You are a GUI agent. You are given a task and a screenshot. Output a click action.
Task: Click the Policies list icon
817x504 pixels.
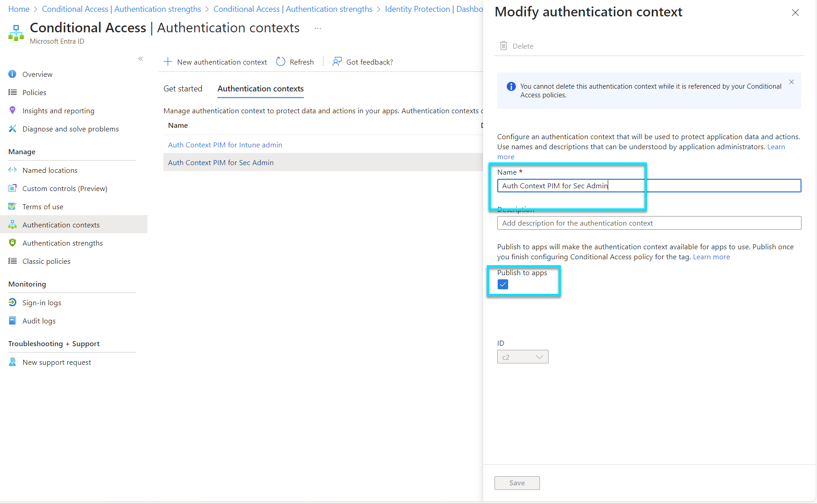coord(12,92)
